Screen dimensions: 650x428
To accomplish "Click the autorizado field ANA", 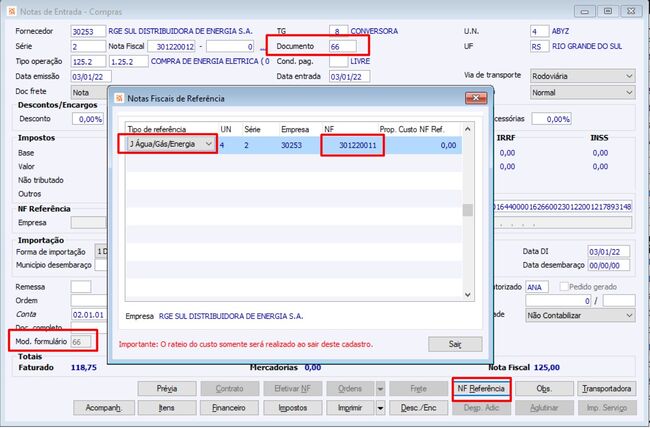I will coord(537,287).
